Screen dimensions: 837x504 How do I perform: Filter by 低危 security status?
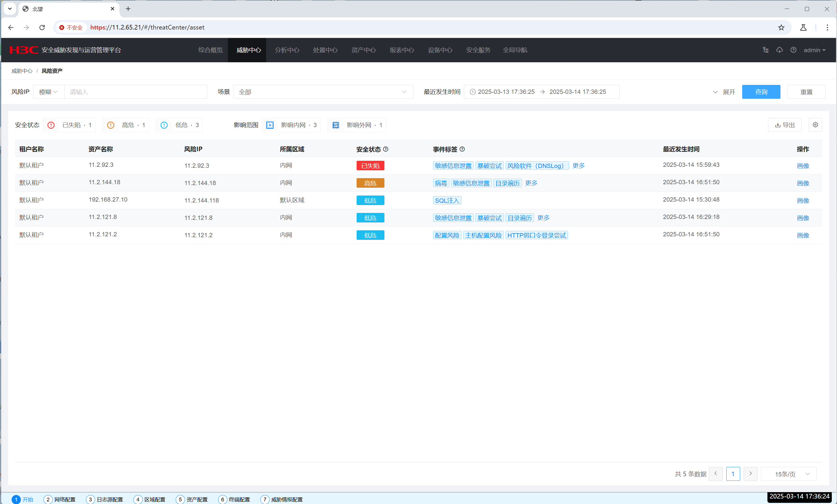(179, 125)
